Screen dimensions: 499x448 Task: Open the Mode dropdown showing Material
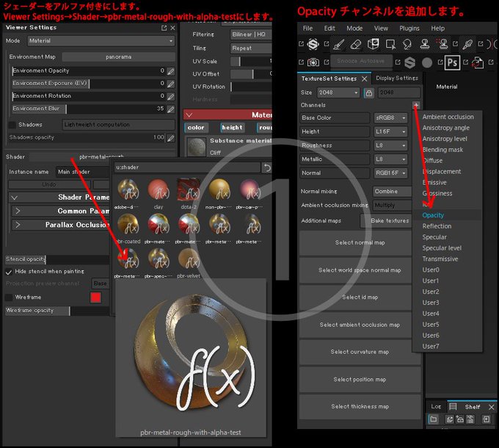coord(101,40)
